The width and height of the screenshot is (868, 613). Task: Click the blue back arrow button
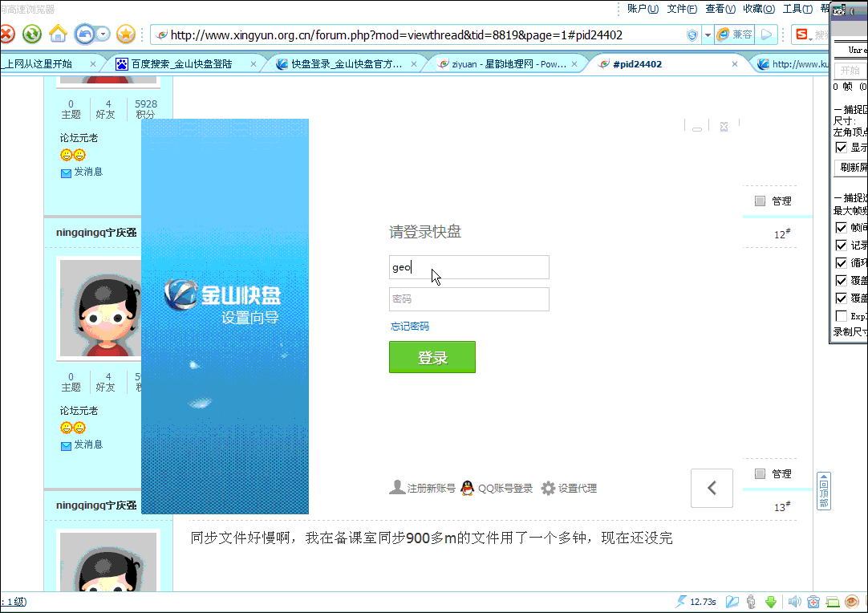click(85, 35)
